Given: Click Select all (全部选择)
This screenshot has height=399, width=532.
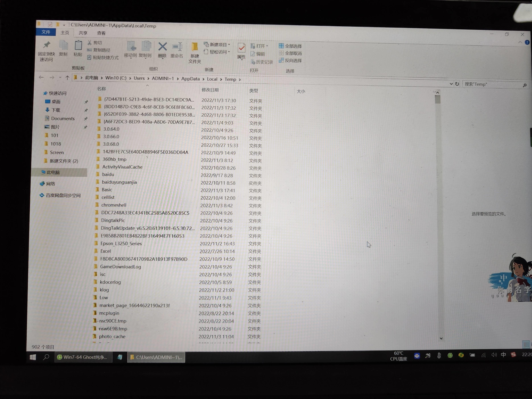Looking at the screenshot, I should click(290, 46).
